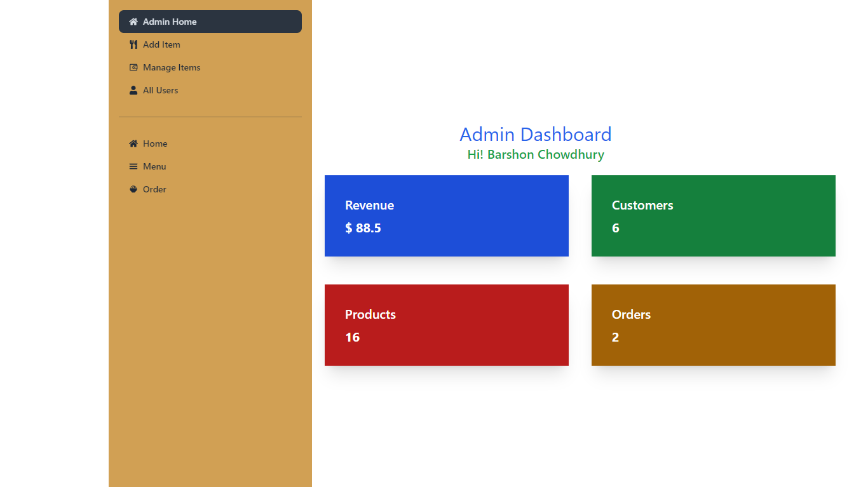
Task: Click the blue Revenue card
Action: pyautogui.click(x=446, y=216)
